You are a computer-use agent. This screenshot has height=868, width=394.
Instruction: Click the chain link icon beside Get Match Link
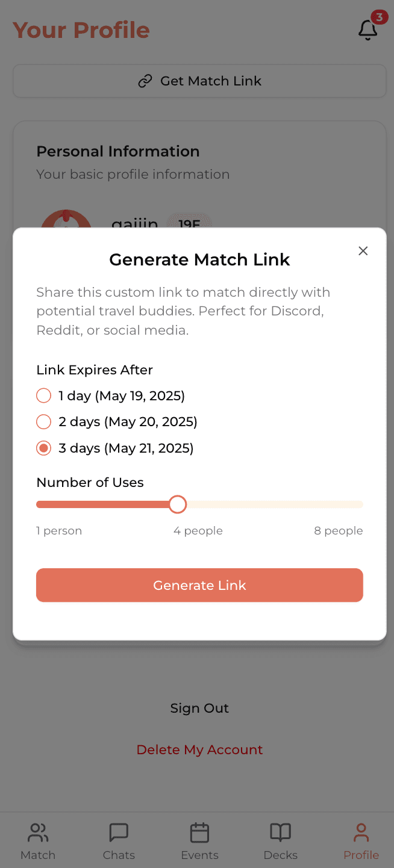145,81
